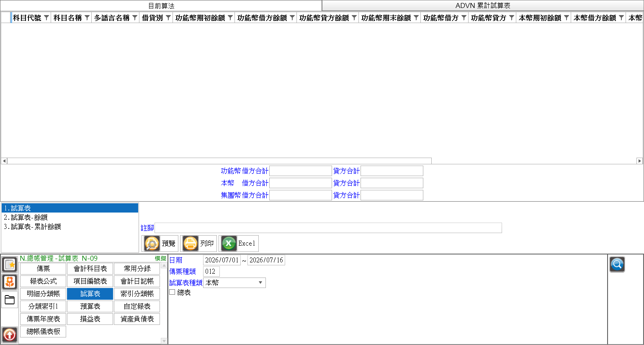The width and height of the screenshot is (644, 345).
Task: Open 常用分錄
Action: point(137,269)
